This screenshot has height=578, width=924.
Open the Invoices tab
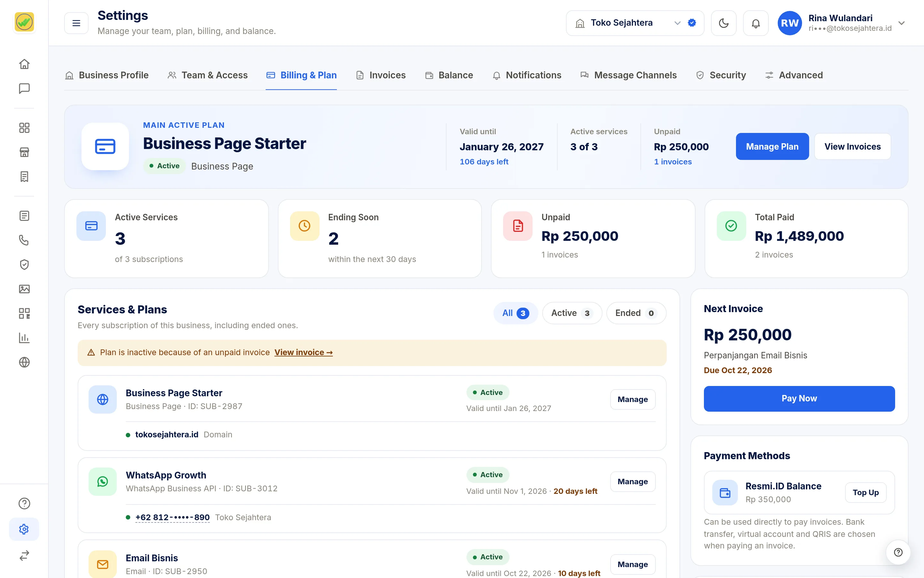coord(381,75)
